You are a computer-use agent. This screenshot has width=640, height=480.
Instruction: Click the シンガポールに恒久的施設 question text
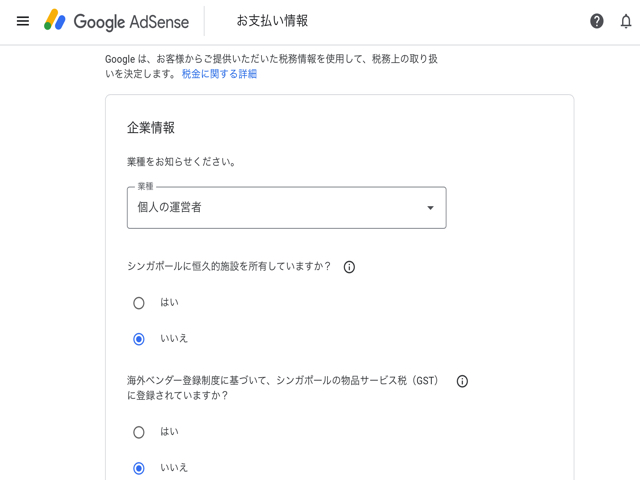229,267
